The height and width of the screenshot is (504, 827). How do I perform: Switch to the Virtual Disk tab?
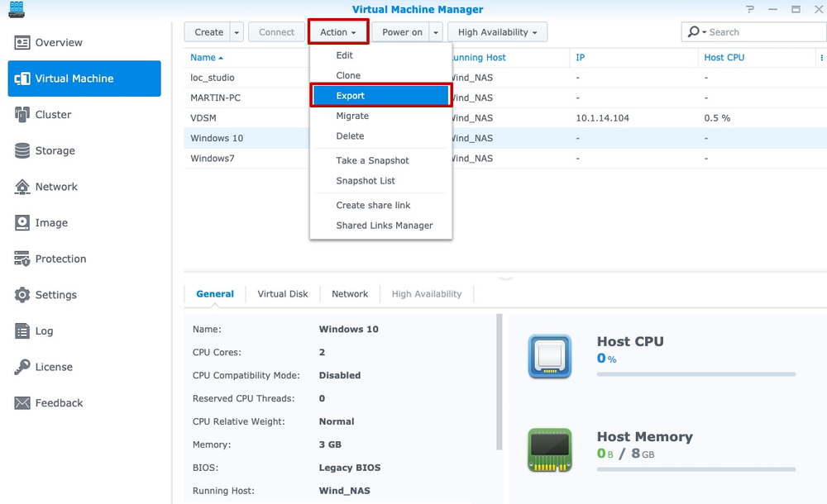282,293
